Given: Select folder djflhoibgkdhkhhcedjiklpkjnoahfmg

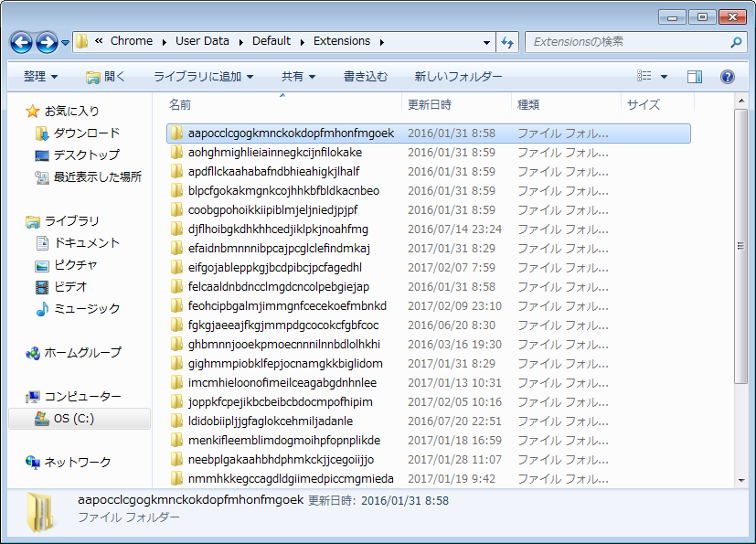Looking at the screenshot, I should click(x=278, y=229).
